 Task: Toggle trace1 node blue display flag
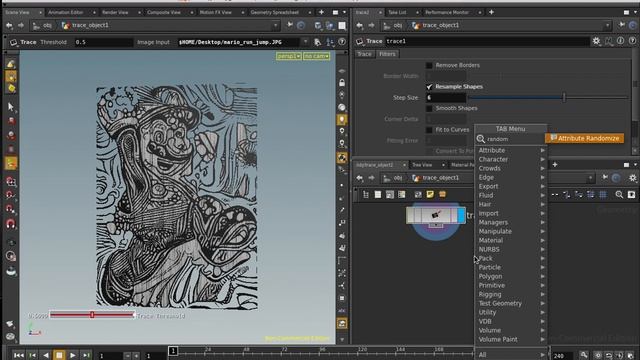point(461,215)
